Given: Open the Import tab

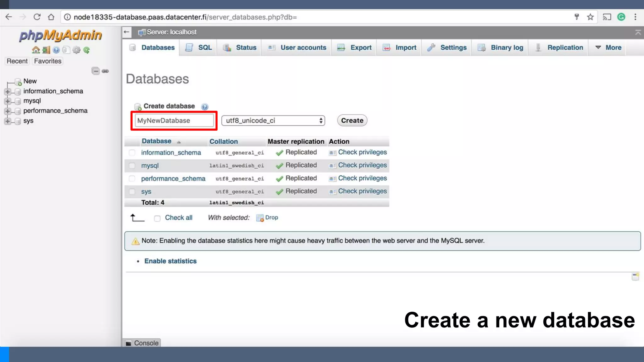Looking at the screenshot, I should pyautogui.click(x=399, y=47).
